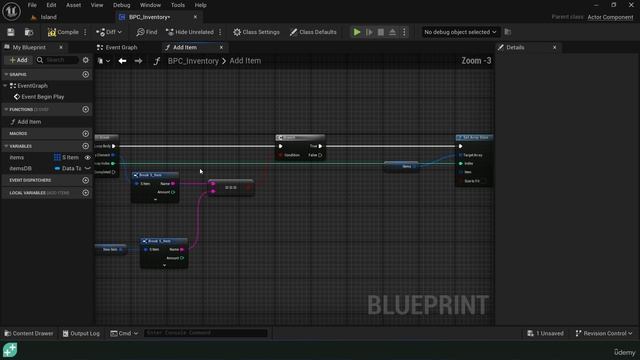Select the BPC_Inventory tab
This screenshot has height=360, width=640.
pyautogui.click(x=149, y=17)
